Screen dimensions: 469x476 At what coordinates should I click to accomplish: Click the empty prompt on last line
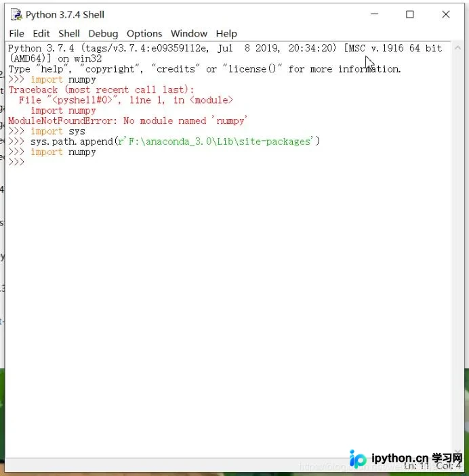pos(16,162)
